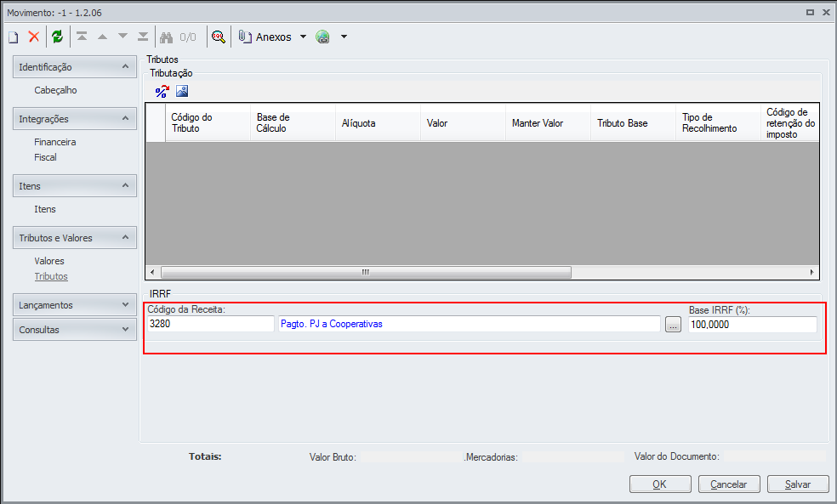Open Financeira under Integrações

pos(55,142)
